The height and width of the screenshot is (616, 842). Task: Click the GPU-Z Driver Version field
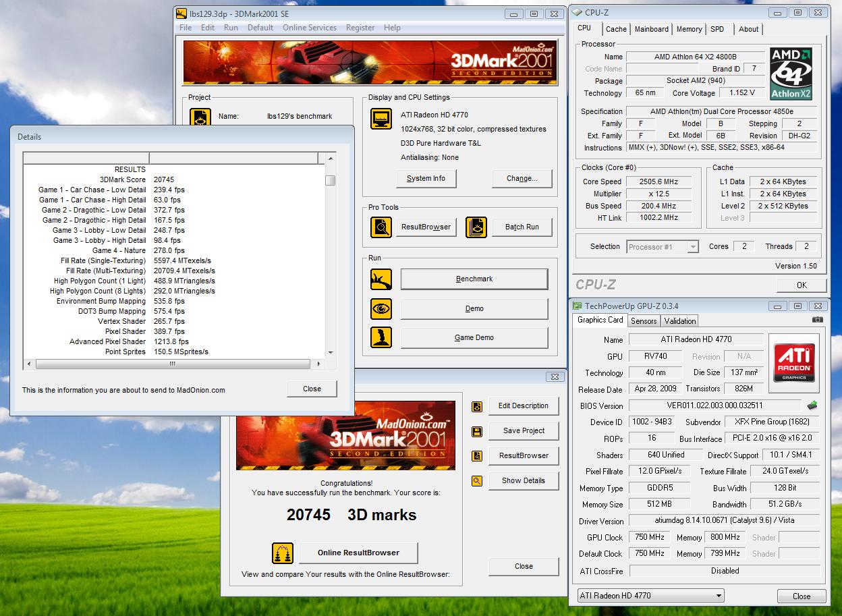pyautogui.click(x=725, y=522)
